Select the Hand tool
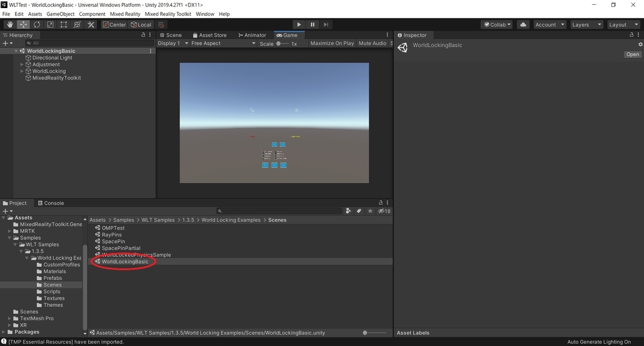The image size is (644, 346). [x=10, y=25]
